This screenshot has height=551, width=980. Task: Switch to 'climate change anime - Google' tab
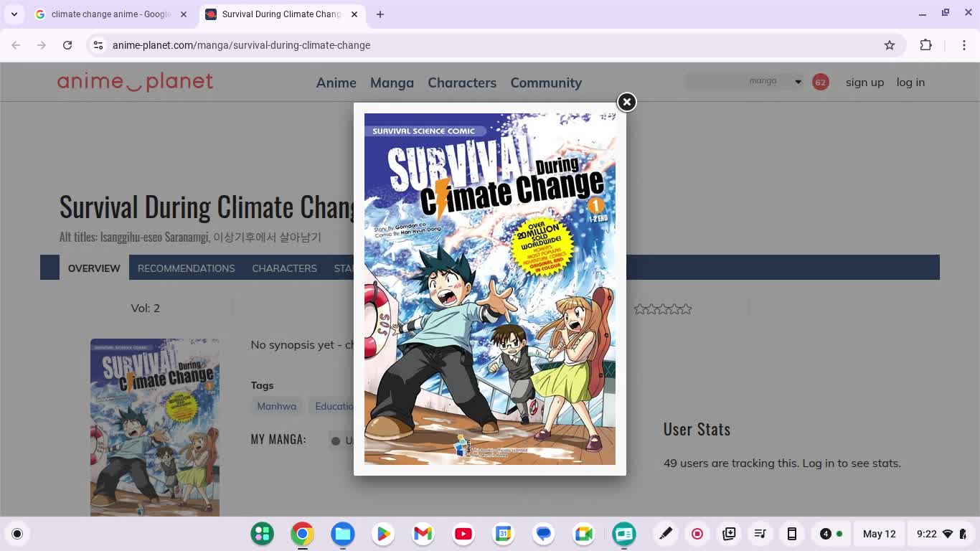point(111,14)
